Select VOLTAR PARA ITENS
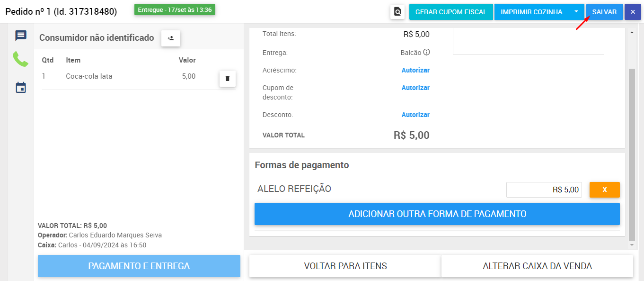Viewport: 644px width, 281px height. pyautogui.click(x=345, y=266)
